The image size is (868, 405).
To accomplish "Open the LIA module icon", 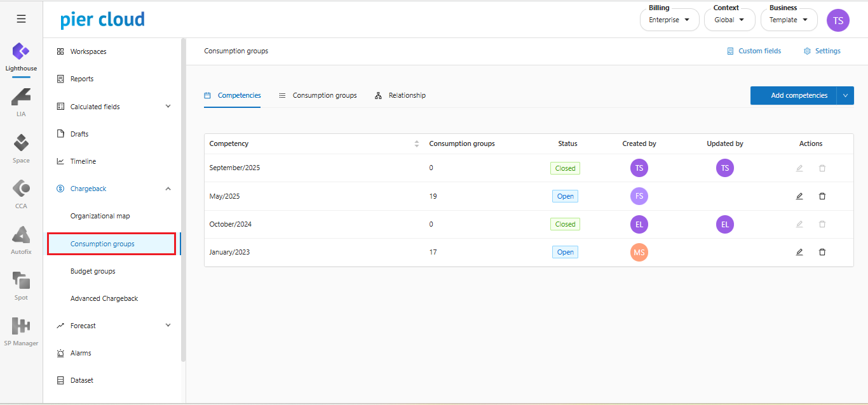I will [21, 101].
